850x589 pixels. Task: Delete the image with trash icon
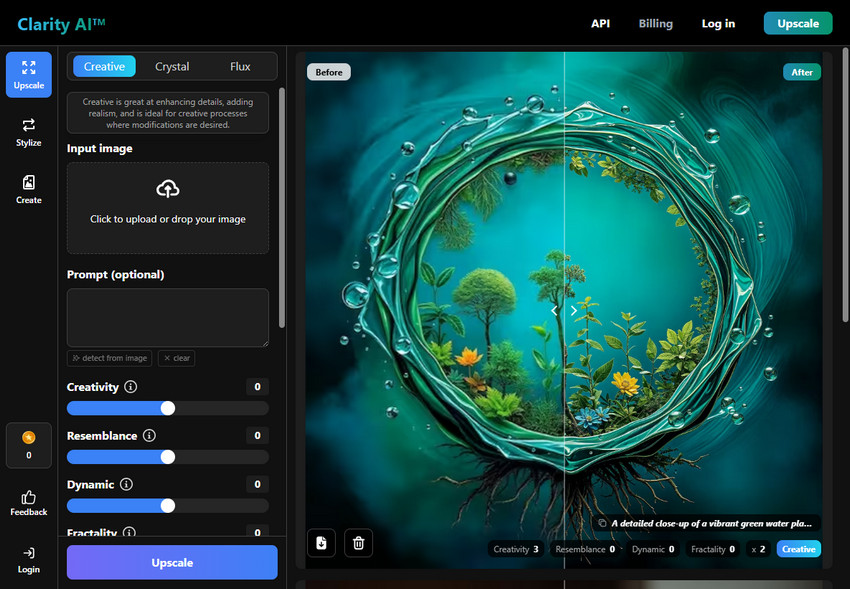pos(358,542)
